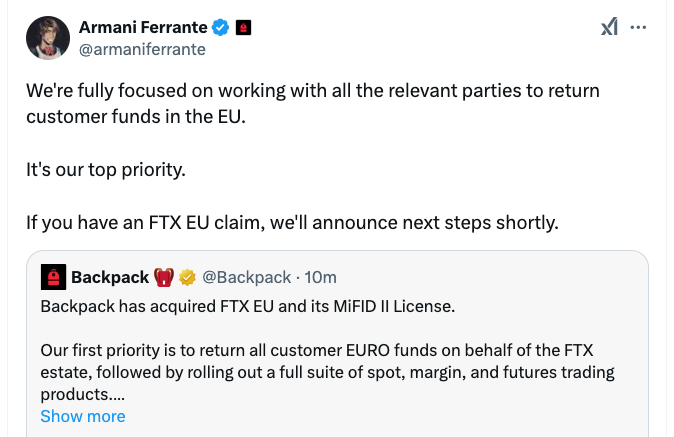
Task: Expand quoted post with Show more
Action: [x=83, y=416]
